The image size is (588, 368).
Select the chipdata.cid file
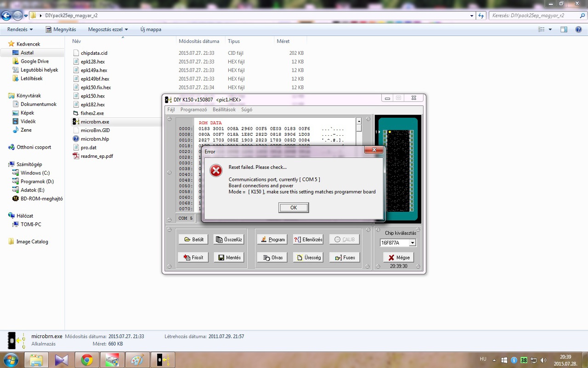[x=94, y=53]
